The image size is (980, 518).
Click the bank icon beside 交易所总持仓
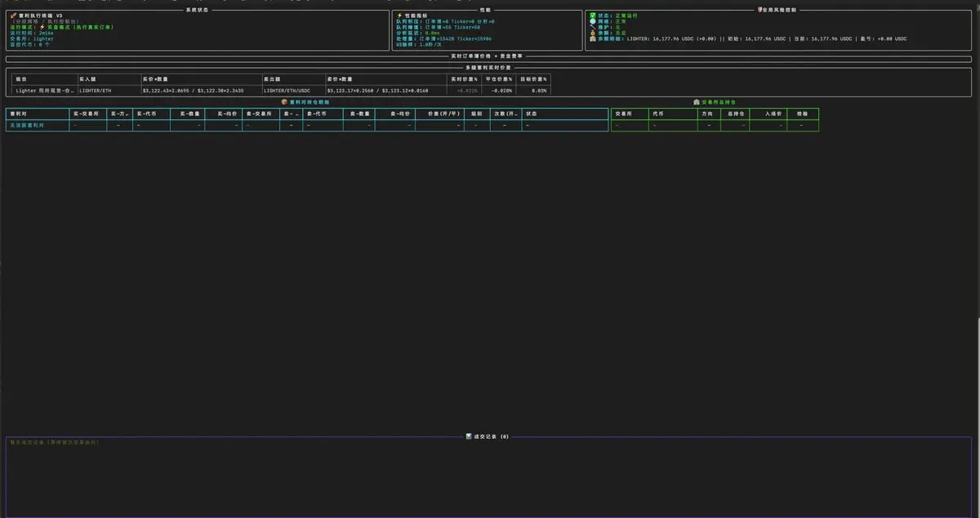pyautogui.click(x=697, y=102)
